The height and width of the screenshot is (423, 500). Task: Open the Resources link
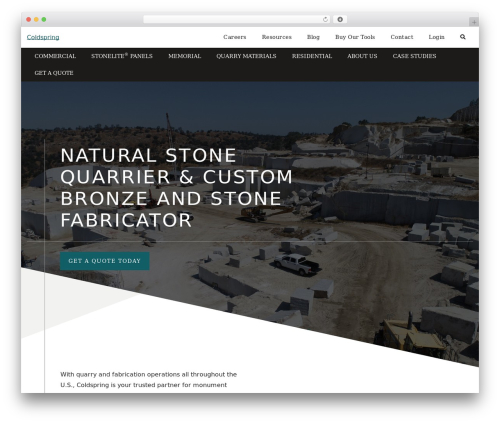click(x=277, y=37)
